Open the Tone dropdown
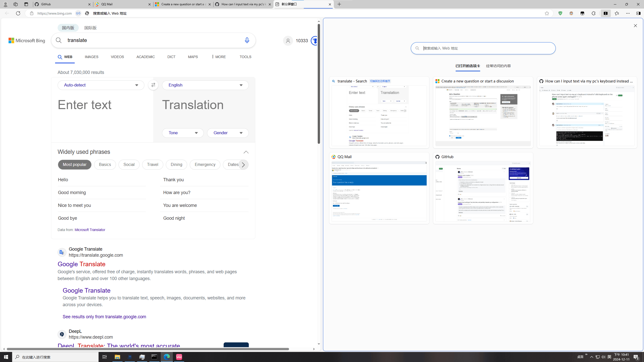Screen dimensions: 644x362 point(182,133)
